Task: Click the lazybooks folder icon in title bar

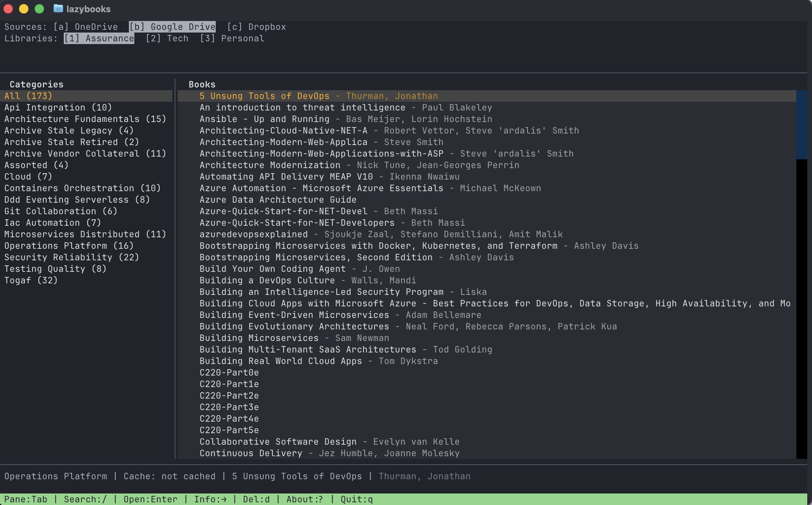Action: (58, 8)
